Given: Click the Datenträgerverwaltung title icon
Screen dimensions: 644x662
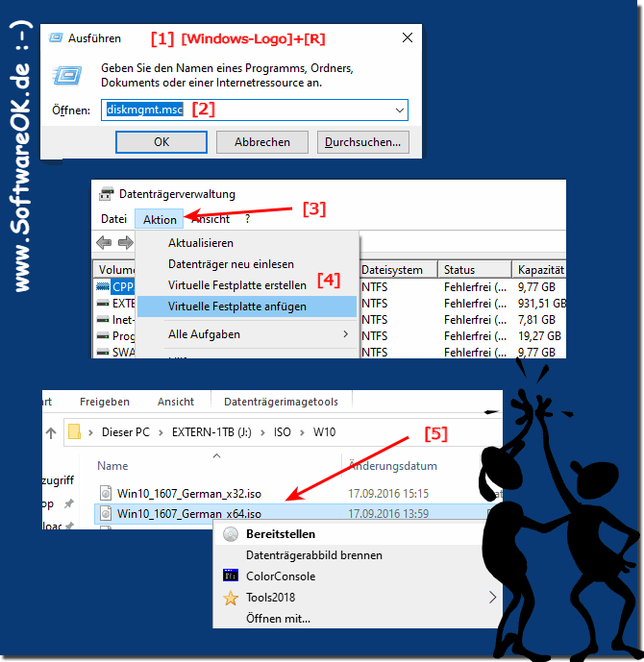Looking at the screenshot, I should click(x=107, y=194).
